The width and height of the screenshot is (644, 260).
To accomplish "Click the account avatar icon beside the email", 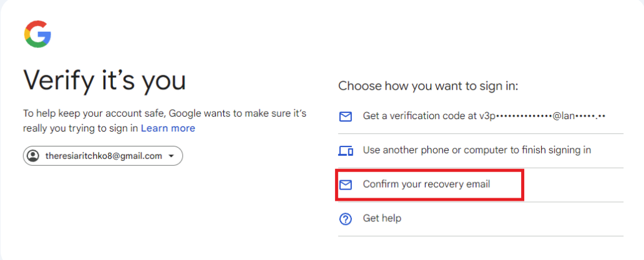I will [34, 156].
